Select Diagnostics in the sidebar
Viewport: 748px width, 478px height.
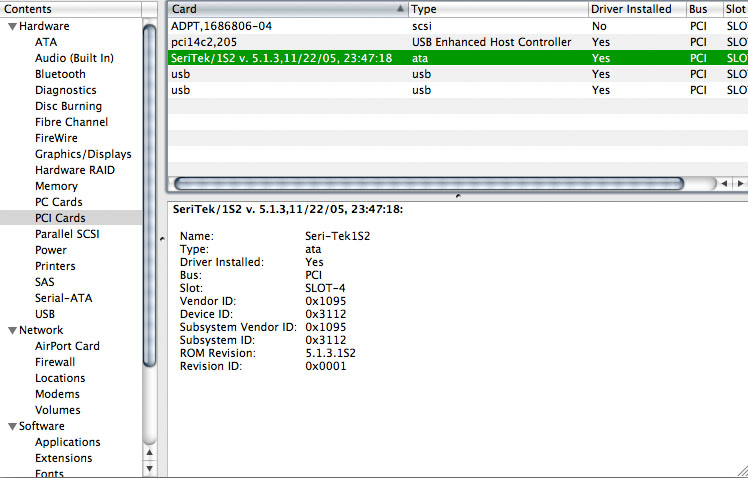click(65, 90)
